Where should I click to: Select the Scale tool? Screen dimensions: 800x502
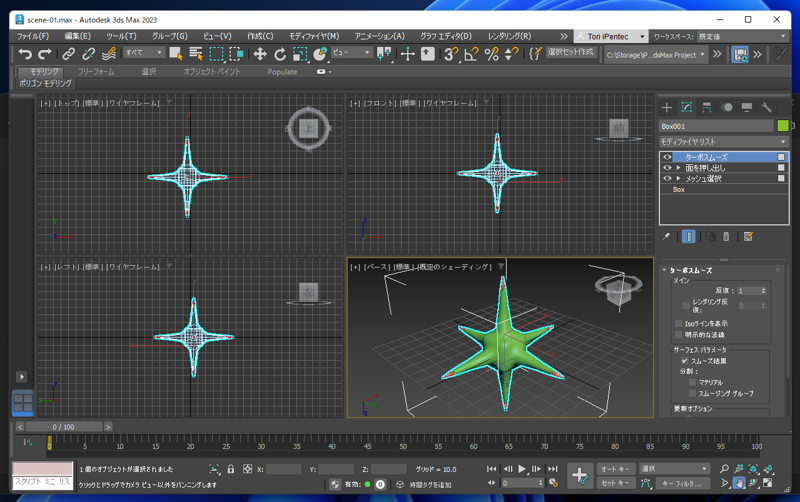(x=300, y=54)
